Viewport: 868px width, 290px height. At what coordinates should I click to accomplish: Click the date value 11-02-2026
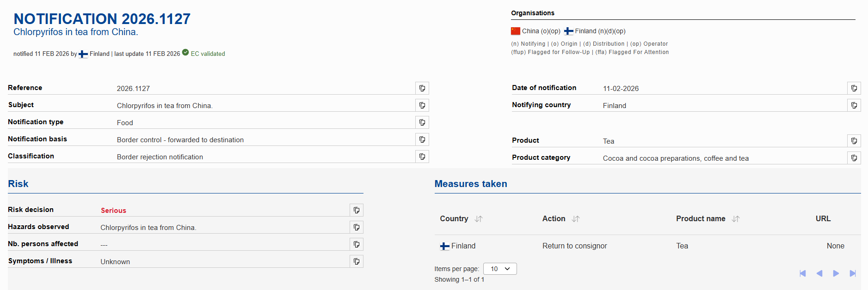pos(621,89)
